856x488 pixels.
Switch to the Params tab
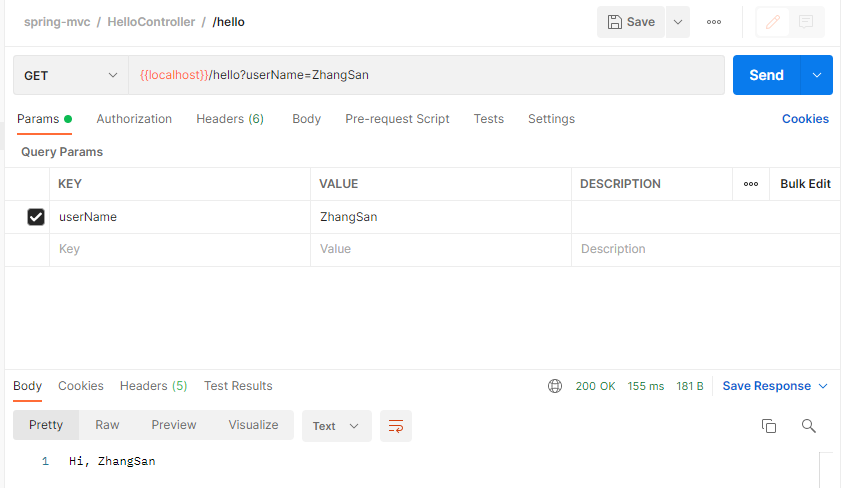(x=44, y=119)
